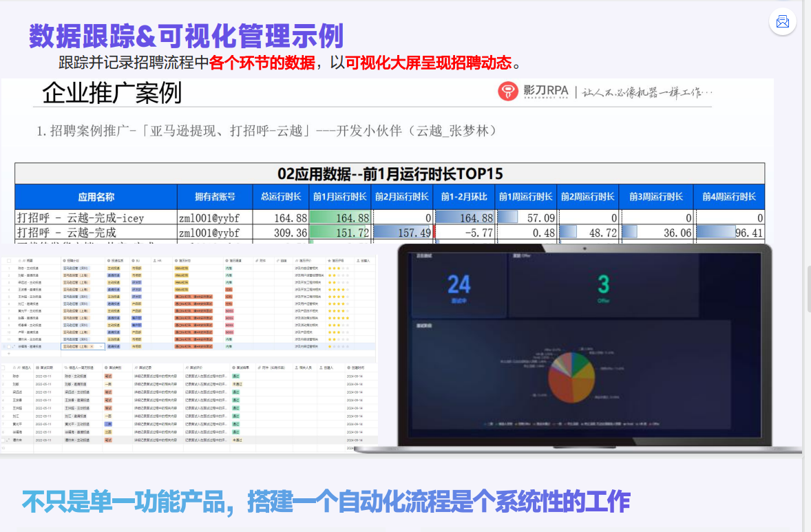Click the 前1-2月环比 column header
811x532 pixels.
[464, 197]
